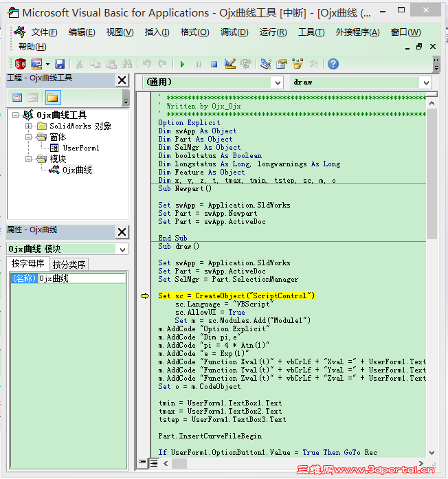Viewport: 448px width, 479px height.
Task: Switch to the 按分类序 tab
Action: (69, 265)
